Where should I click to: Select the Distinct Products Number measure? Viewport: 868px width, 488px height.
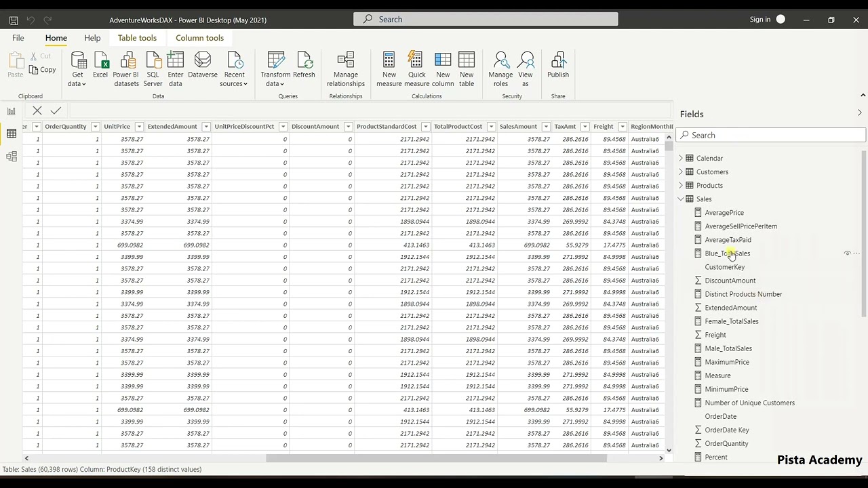[743, 294]
